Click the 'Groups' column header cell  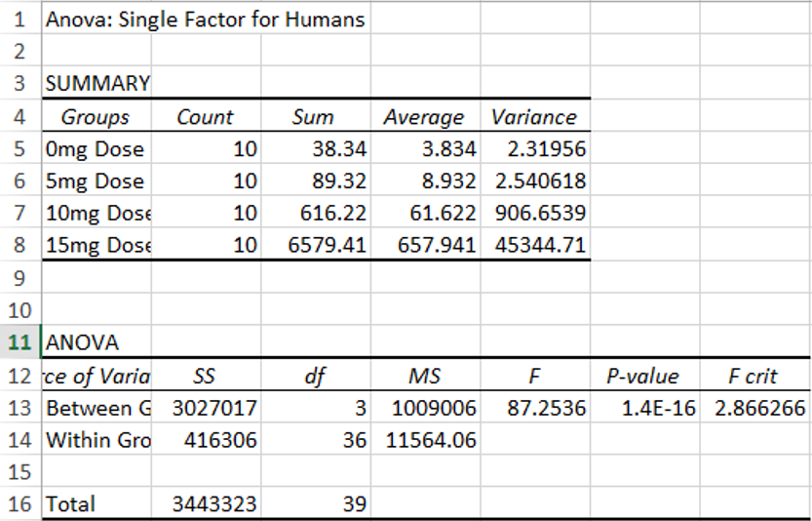point(96,117)
